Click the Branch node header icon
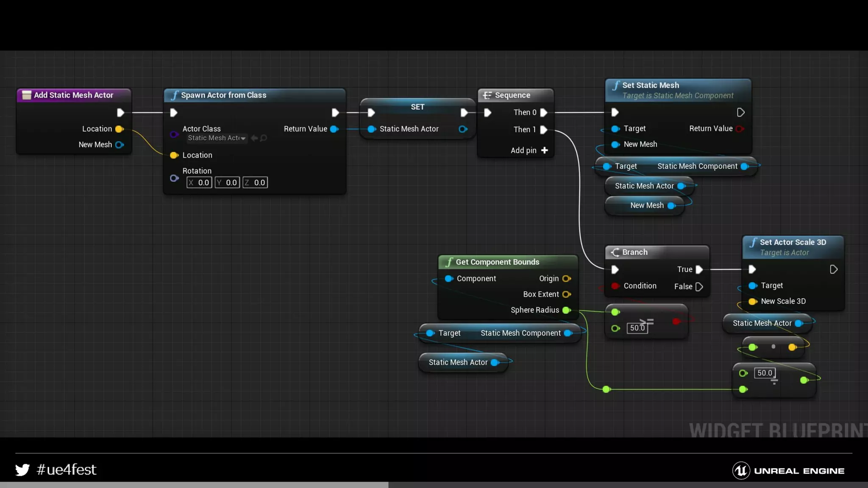The height and width of the screenshot is (488, 868). (615, 252)
